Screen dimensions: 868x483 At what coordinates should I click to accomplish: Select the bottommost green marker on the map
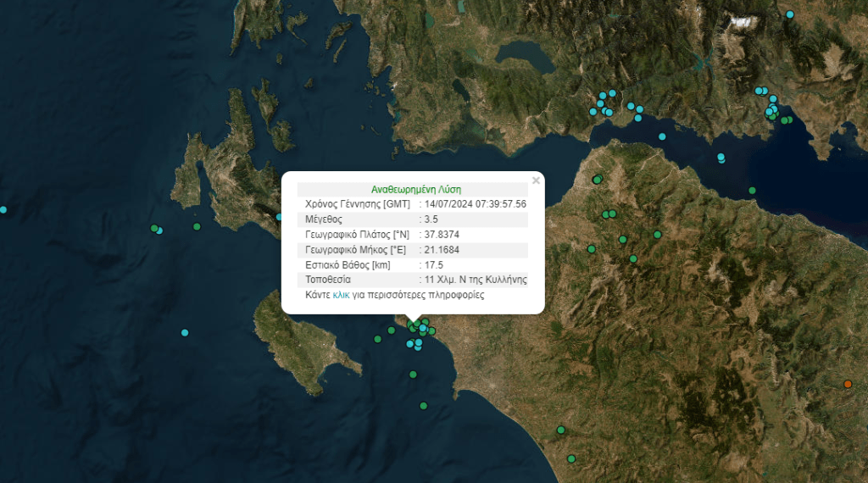pyautogui.click(x=571, y=458)
